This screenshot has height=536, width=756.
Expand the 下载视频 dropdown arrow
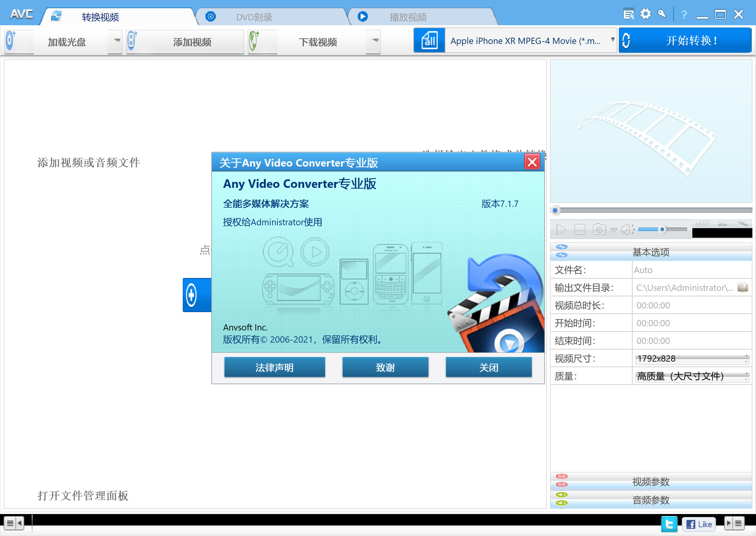pos(373,41)
